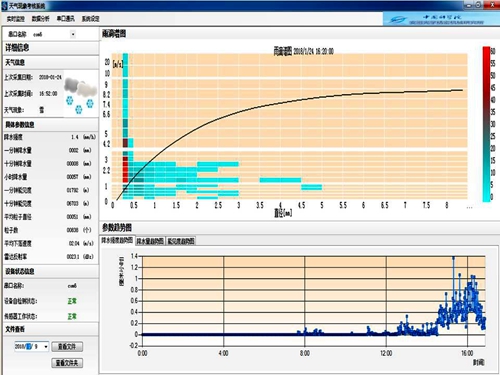The height and width of the screenshot is (375, 500).
Task: Open the 实时监控 menu
Action: (x=16, y=19)
